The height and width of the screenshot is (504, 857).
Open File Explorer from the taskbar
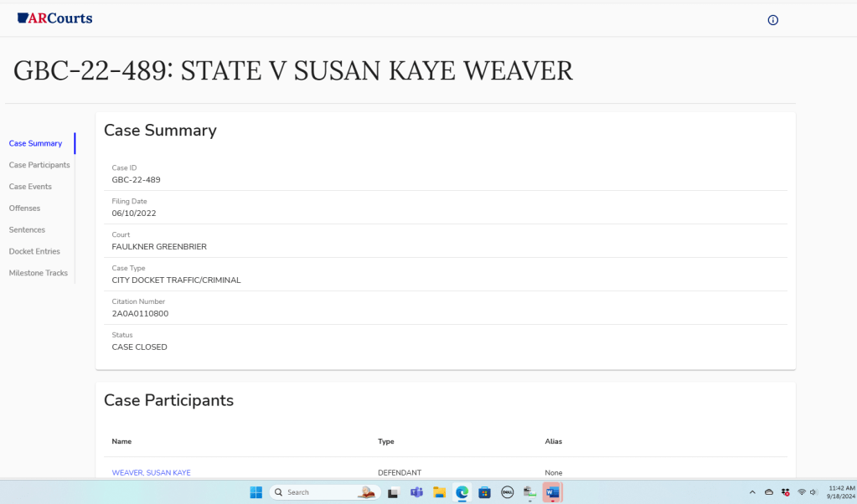[x=439, y=492]
